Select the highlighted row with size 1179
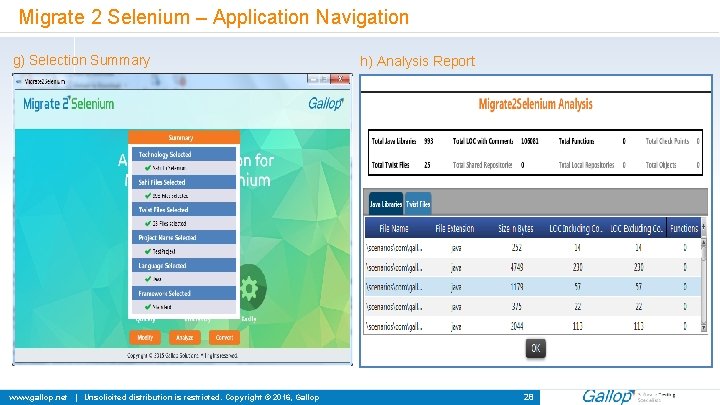This screenshot has width=720, height=405. [533, 287]
